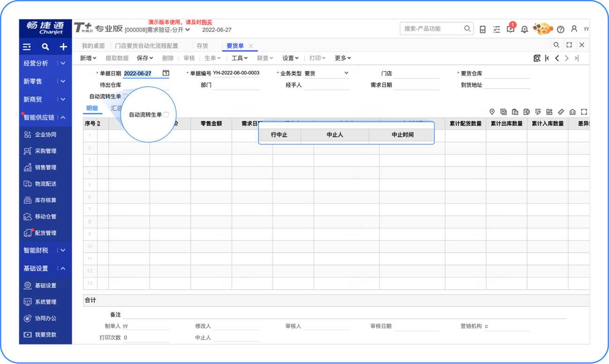Click the help question mark icon
The height and width of the screenshot is (364, 609).
click(560, 29)
